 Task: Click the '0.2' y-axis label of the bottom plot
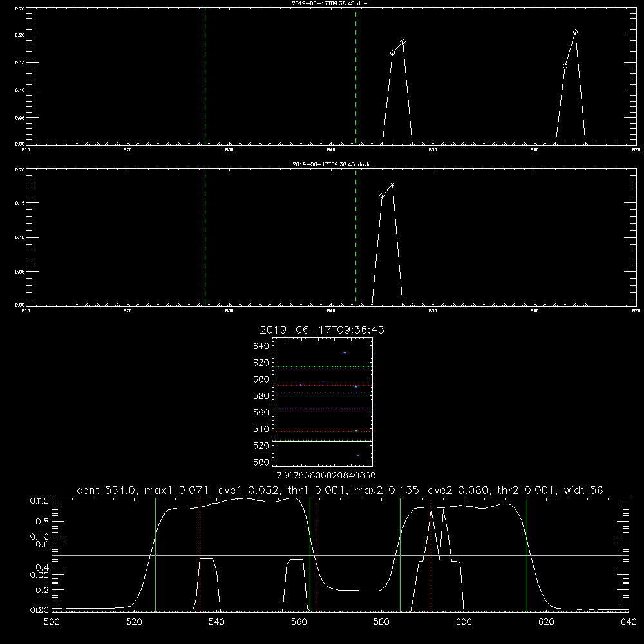pyautogui.click(x=43, y=590)
